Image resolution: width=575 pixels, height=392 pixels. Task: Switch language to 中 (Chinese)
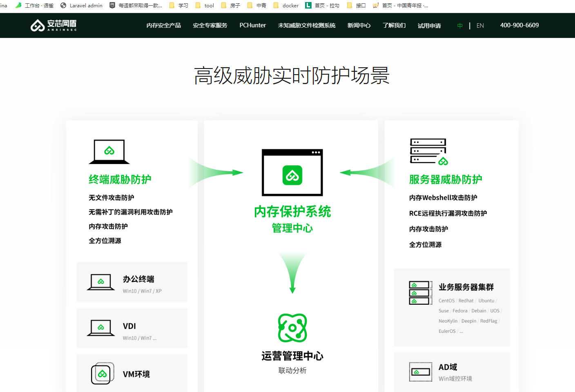coord(460,26)
